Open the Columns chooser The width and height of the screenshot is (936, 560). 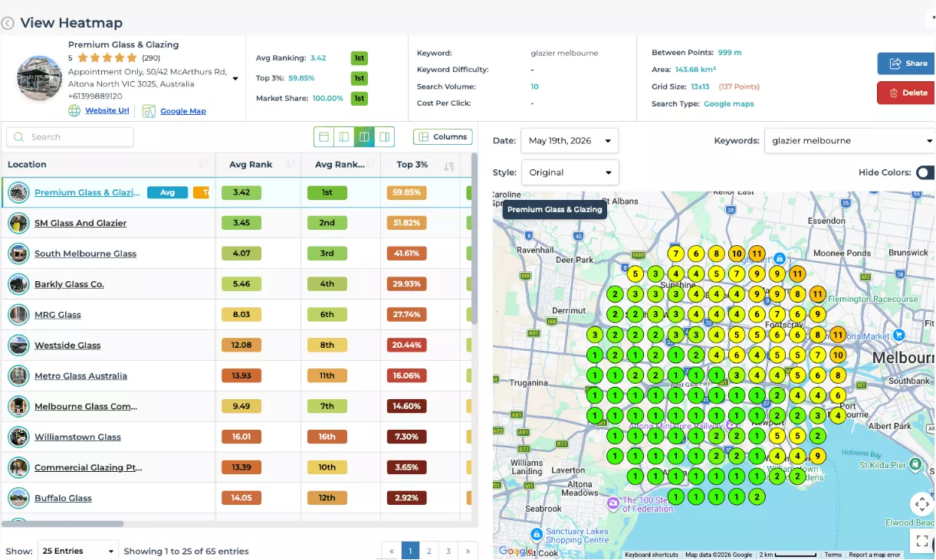click(442, 137)
